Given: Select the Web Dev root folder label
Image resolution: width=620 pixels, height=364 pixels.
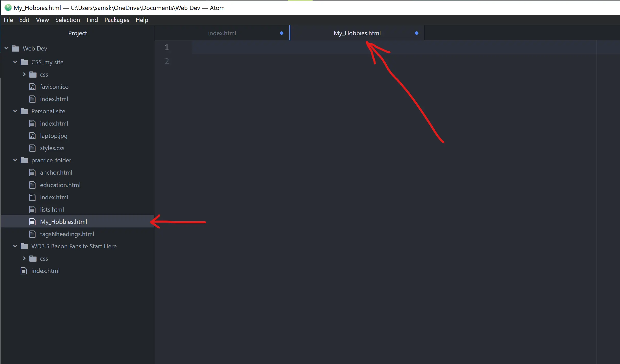Looking at the screenshot, I should [35, 48].
